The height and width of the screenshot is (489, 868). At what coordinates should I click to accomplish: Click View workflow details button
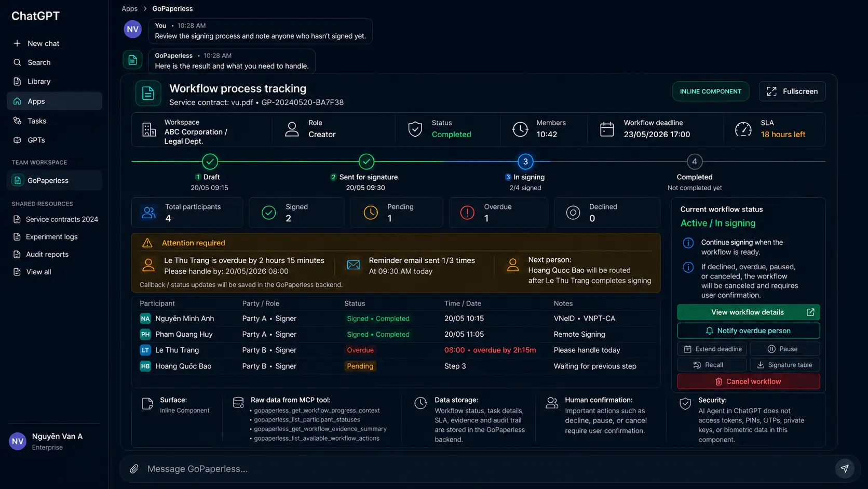(x=748, y=312)
